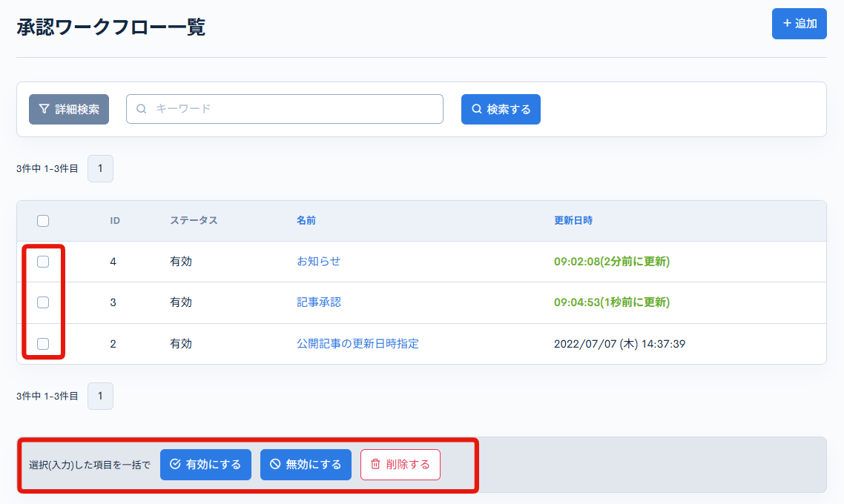The width and height of the screenshot is (844, 504).
Task: Click inside the キーワード input field
Action: 284,108
